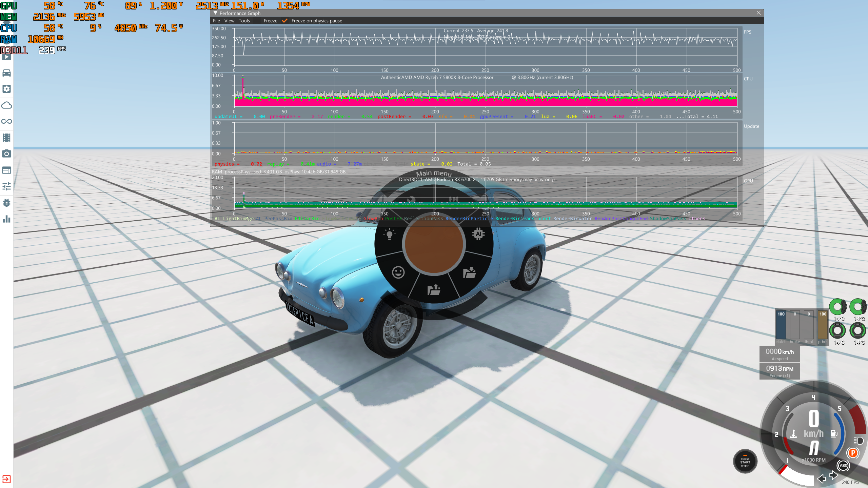Open the Tools menu in Performance Graph
Image resolution: width=868 pixels, height=488 pixels.
244,21
